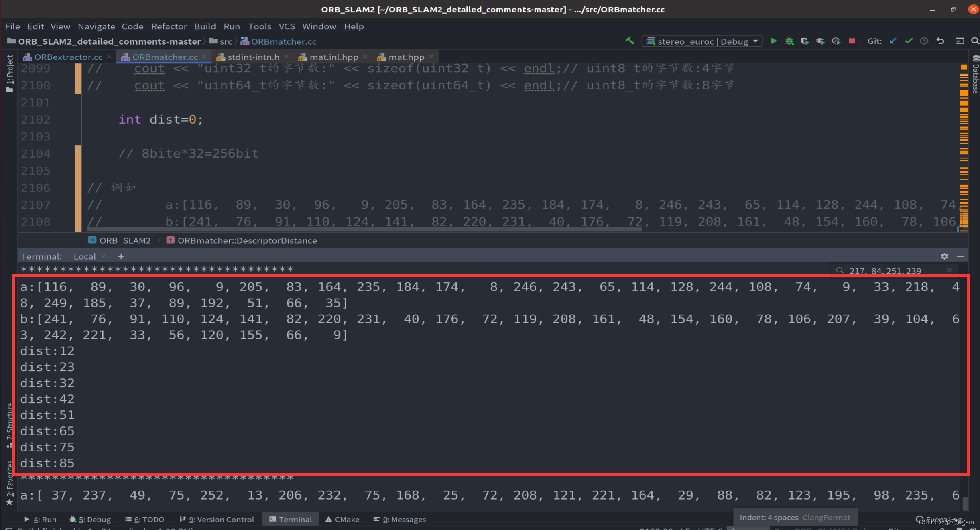
Task: Open stereo_euroc Debug configuration dropdown
Action: coord(702,41)
